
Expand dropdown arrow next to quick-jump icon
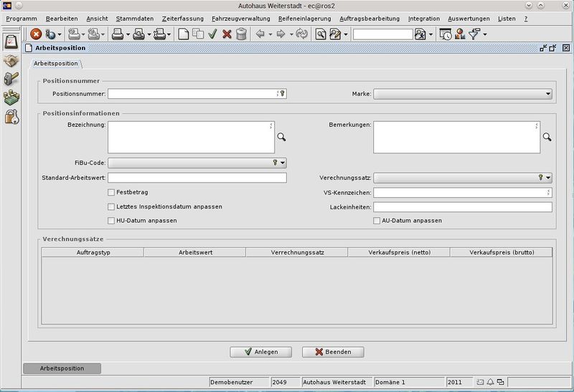click(x=430, y=35)
